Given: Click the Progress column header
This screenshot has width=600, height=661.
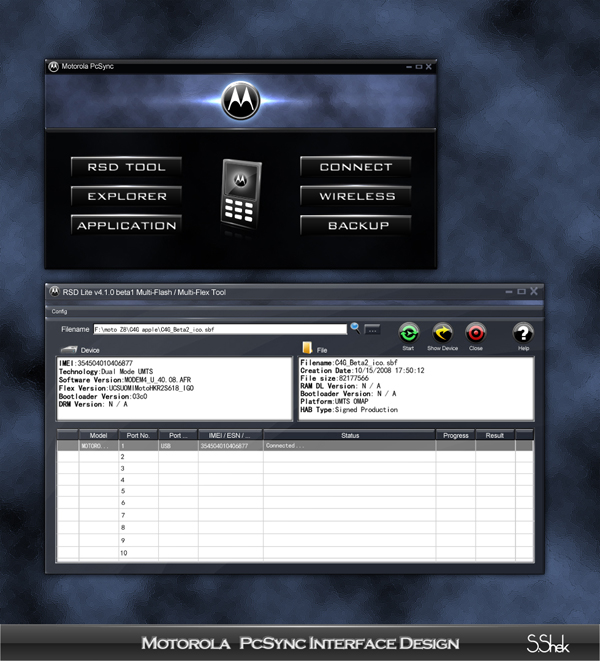Looking at the screenshot, I should tap(455, 435).
